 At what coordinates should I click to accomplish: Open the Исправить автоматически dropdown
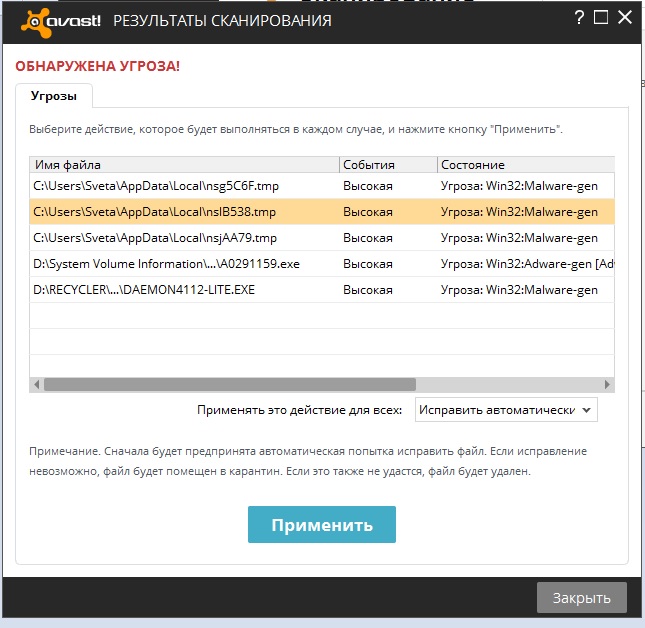point(506,410)
